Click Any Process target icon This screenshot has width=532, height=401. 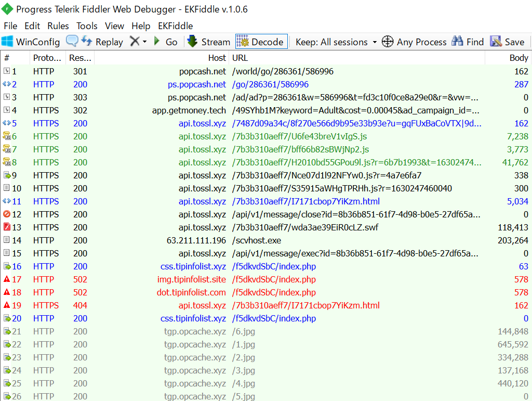tap(388, 42)
